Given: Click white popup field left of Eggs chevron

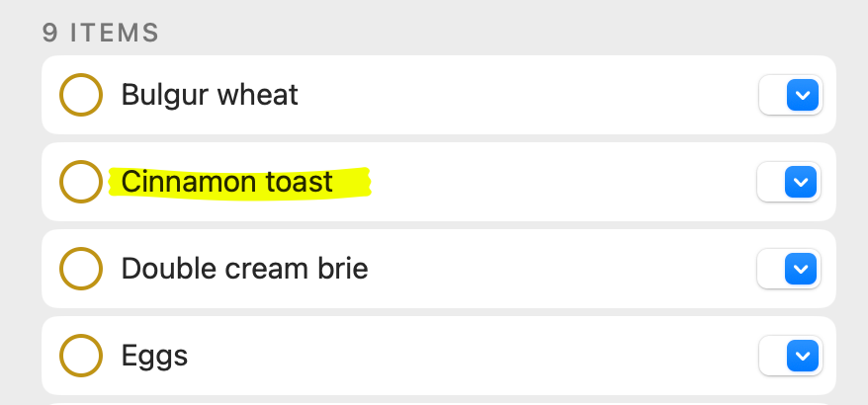Looking at the screenshot, I should (772, 356).
